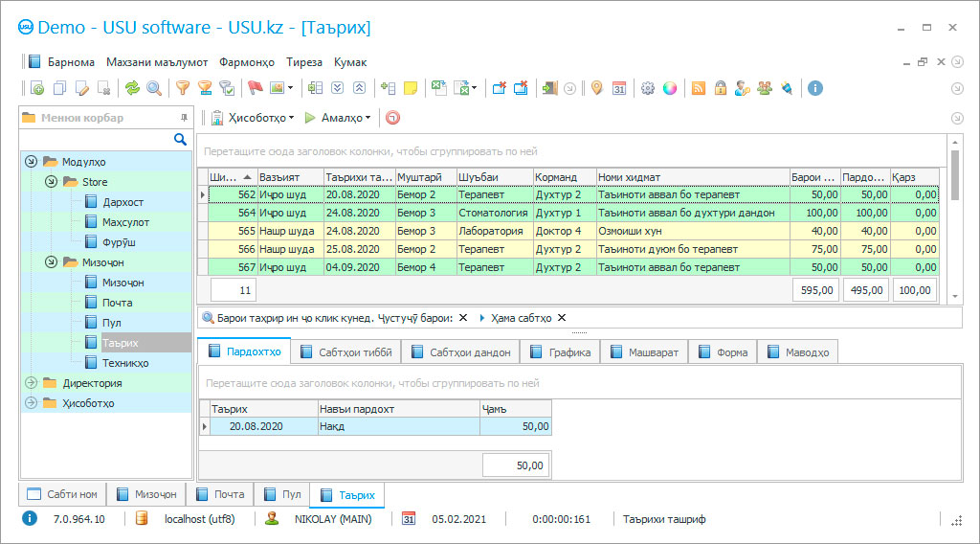980x544 pixels.
Task: Click the Муштарӣ column header
Action: [424, 177]
